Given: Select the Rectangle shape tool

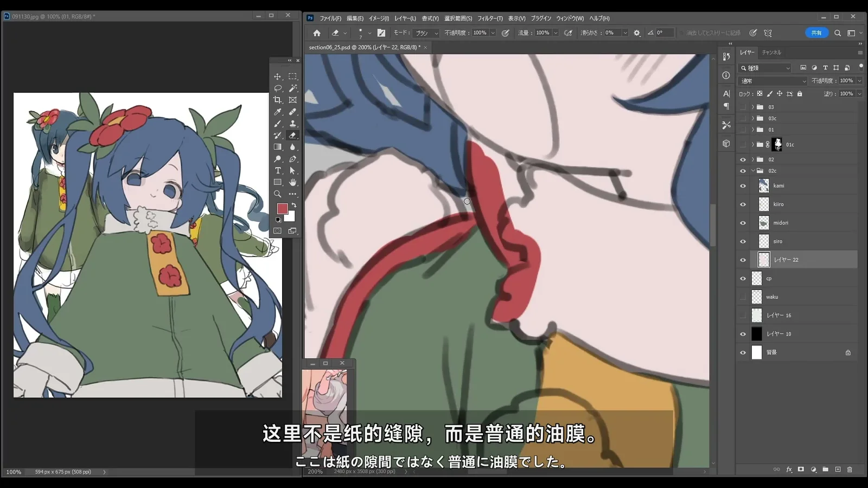Looking at the screenshot, I should (278, 182).
